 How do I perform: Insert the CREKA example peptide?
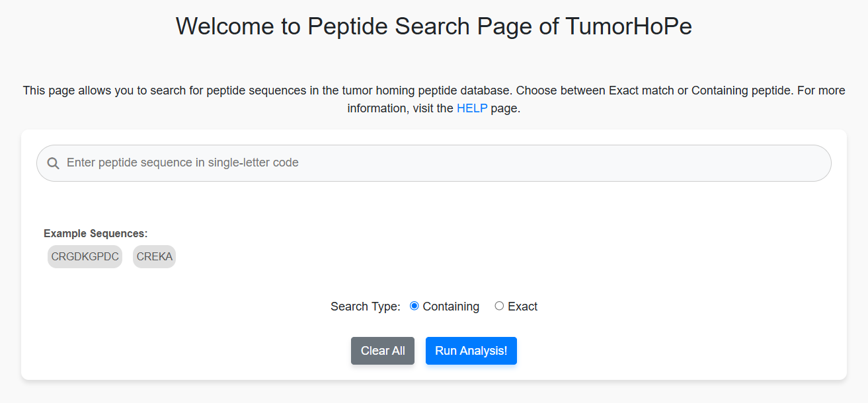click(x=154, y=256)
